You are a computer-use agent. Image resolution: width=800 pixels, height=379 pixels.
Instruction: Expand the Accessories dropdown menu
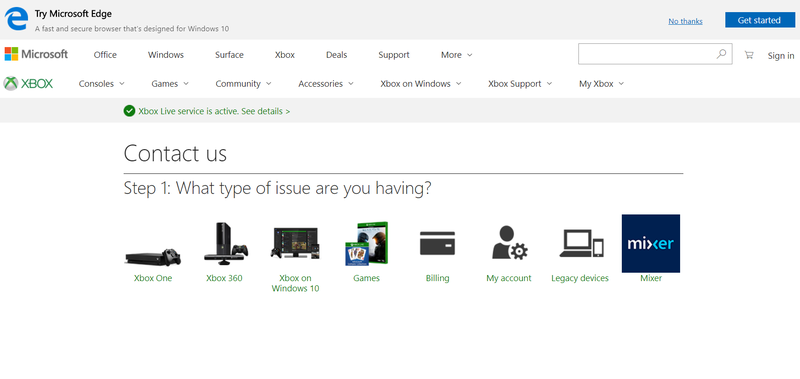[x=326, y=84]
